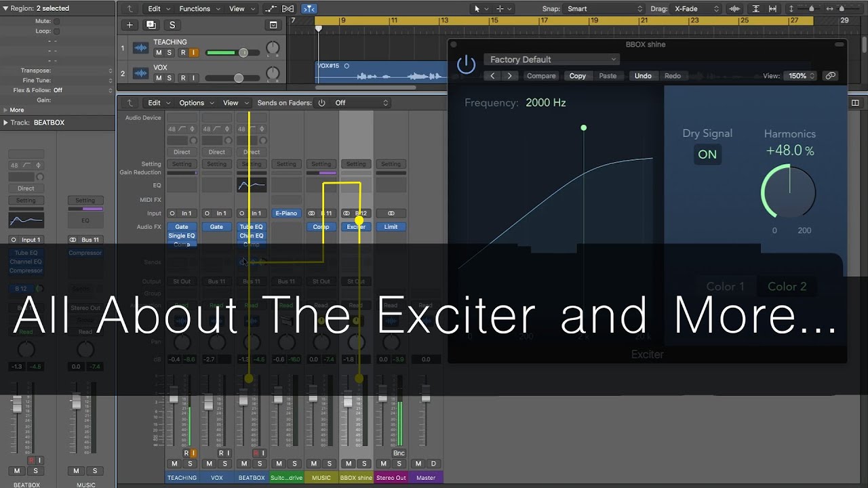Open the tracks area View menu

241,9
